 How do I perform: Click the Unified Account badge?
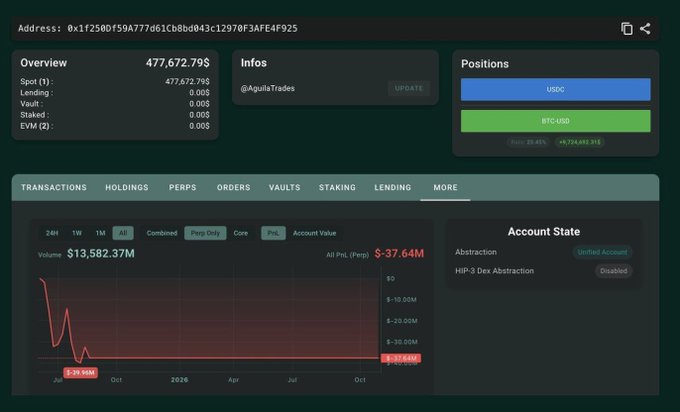coord(602,252)
